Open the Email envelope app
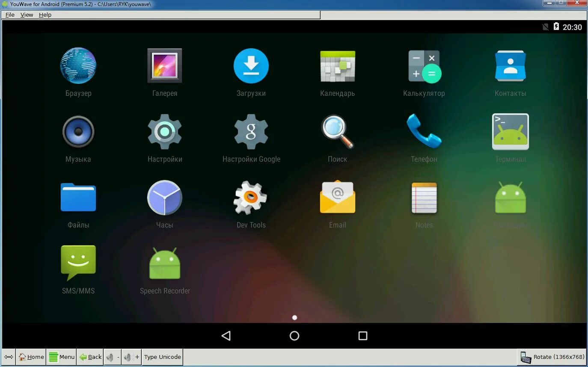 click(x=338, y=197)
